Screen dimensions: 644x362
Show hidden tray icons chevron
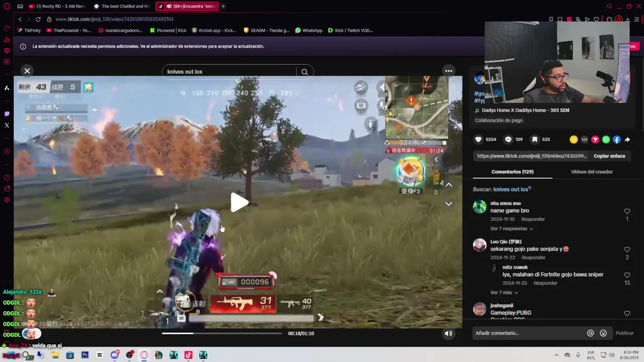pos(556,355)
